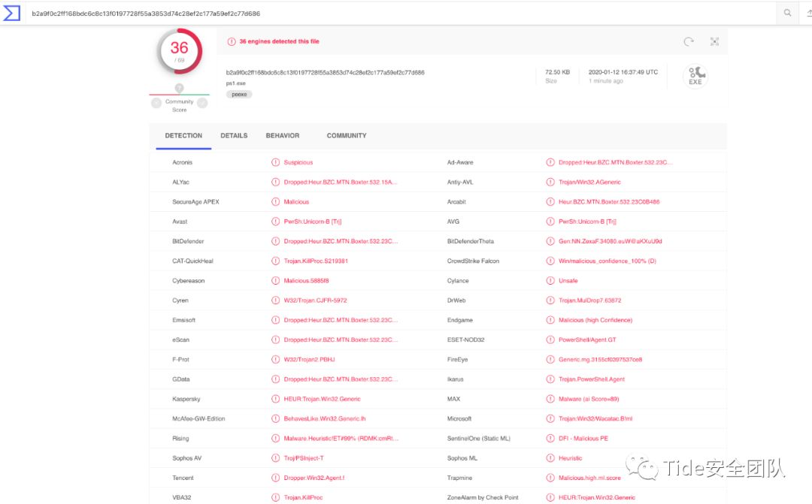Click alert icon beside '36 engines detected'
This screenshot has height=504, width=812.
(x=232, y=41)
